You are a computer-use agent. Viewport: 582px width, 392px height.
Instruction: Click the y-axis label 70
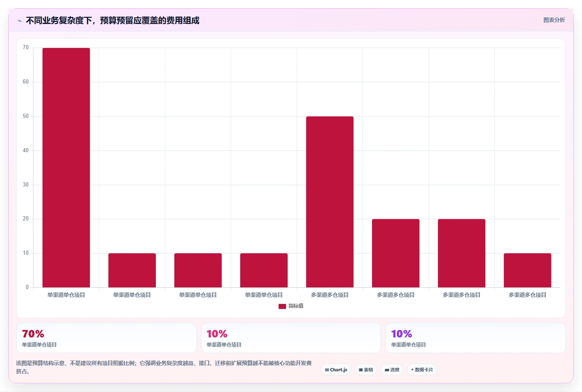point(26,48)
